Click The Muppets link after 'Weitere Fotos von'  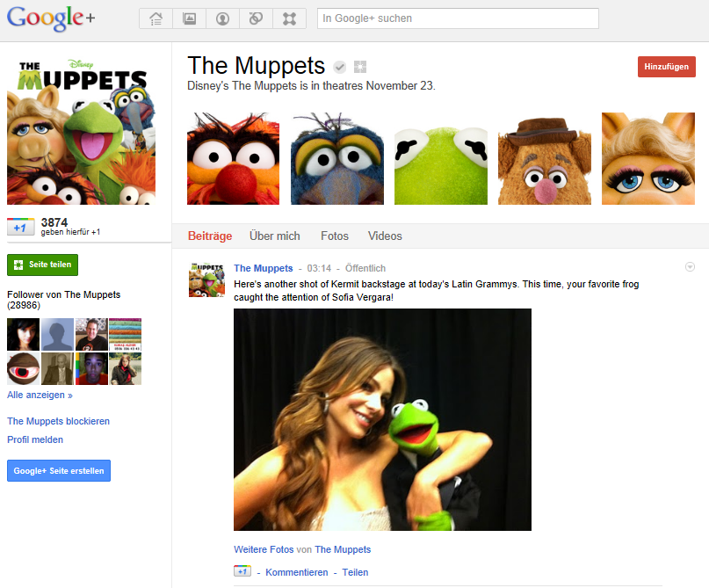coord(343,549)
